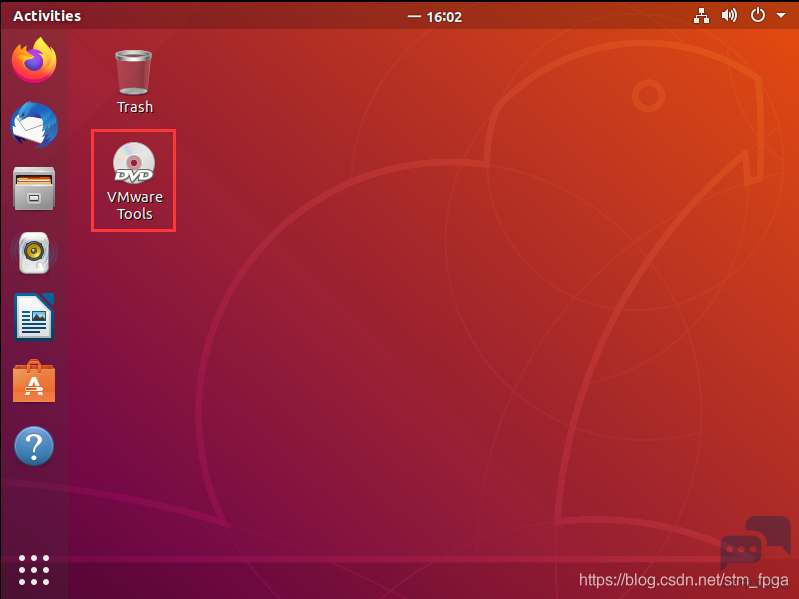
Task: Open LibreOffice Writer from the dock
Action: click(34, 316)
